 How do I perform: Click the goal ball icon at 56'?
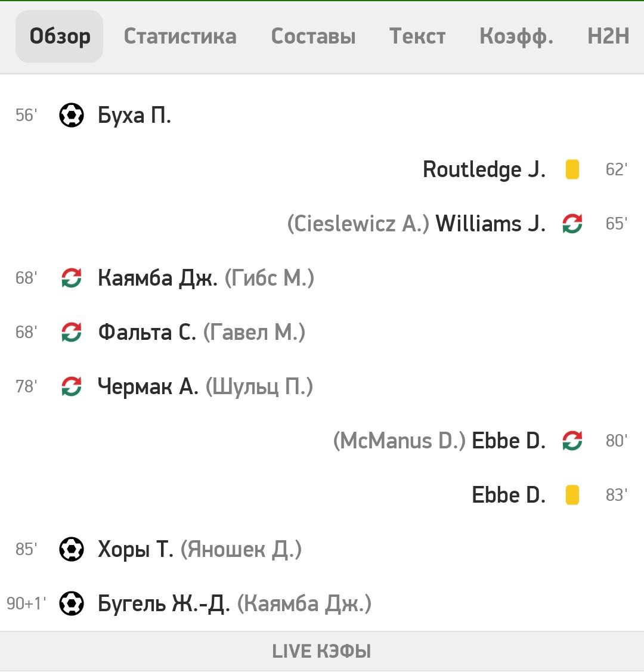pyautogui.click(x=71, y=115)
